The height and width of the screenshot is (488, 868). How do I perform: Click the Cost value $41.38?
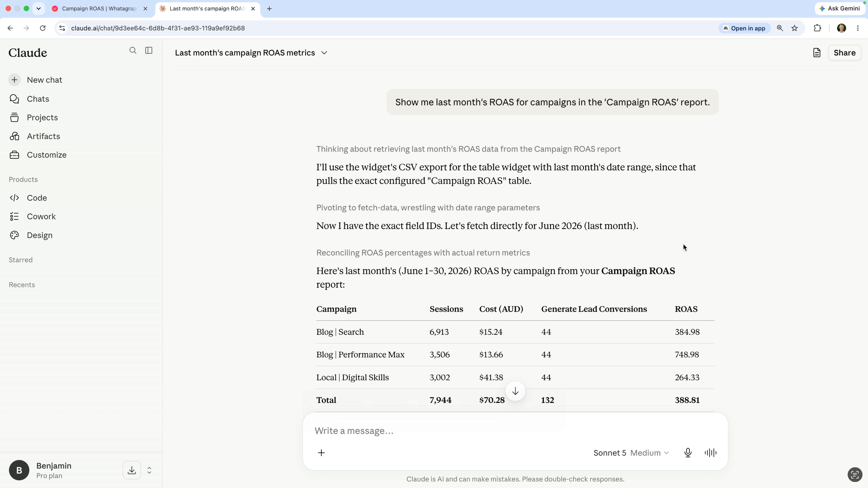pos(491,378)
